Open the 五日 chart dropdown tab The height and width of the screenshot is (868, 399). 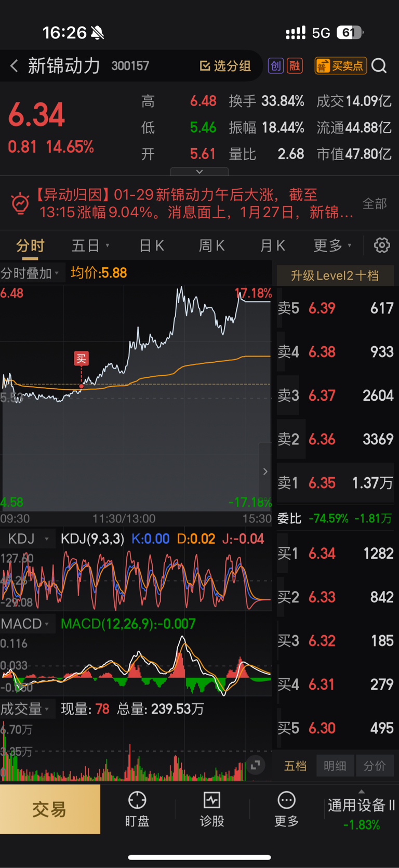[x=90, y=245]
